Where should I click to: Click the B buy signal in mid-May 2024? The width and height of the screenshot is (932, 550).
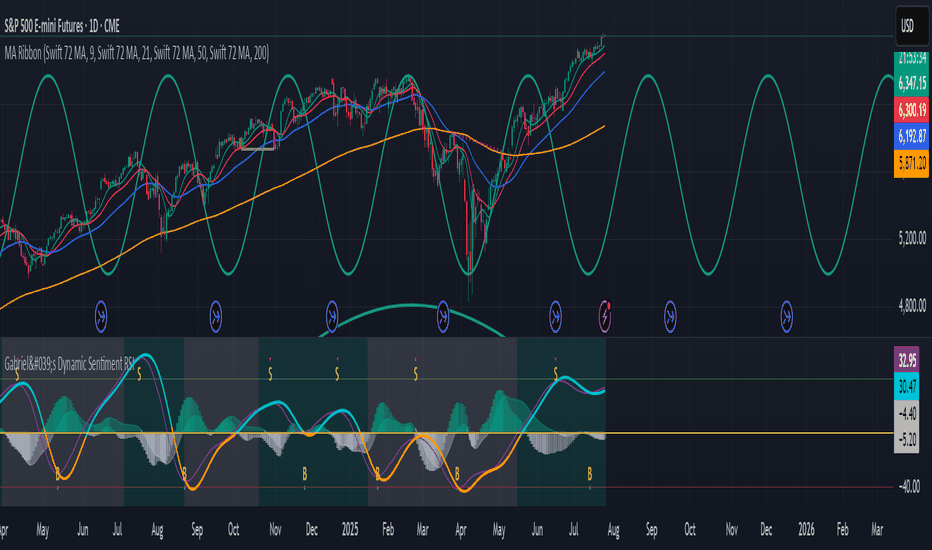pyautogui.click(x=58, y=474)
